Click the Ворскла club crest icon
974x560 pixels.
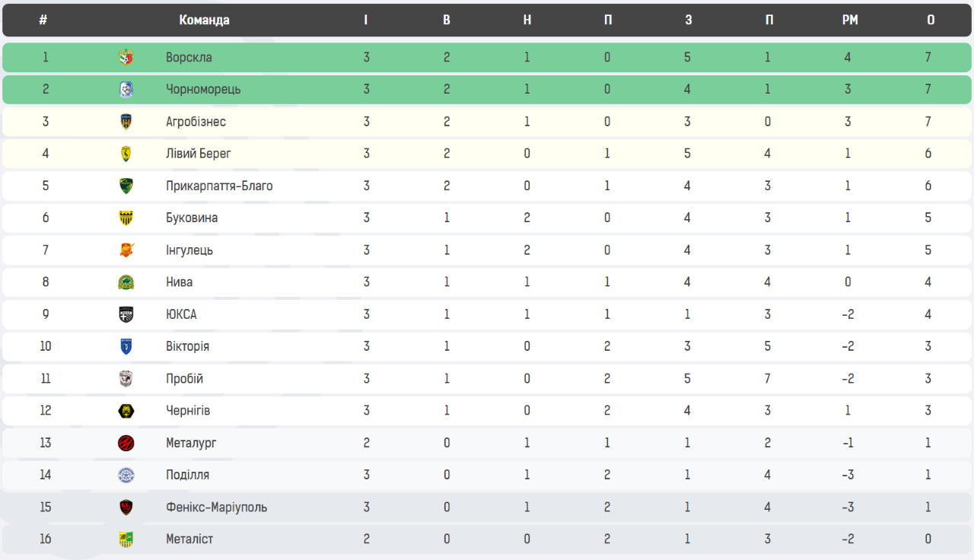[x=126, y=57]
